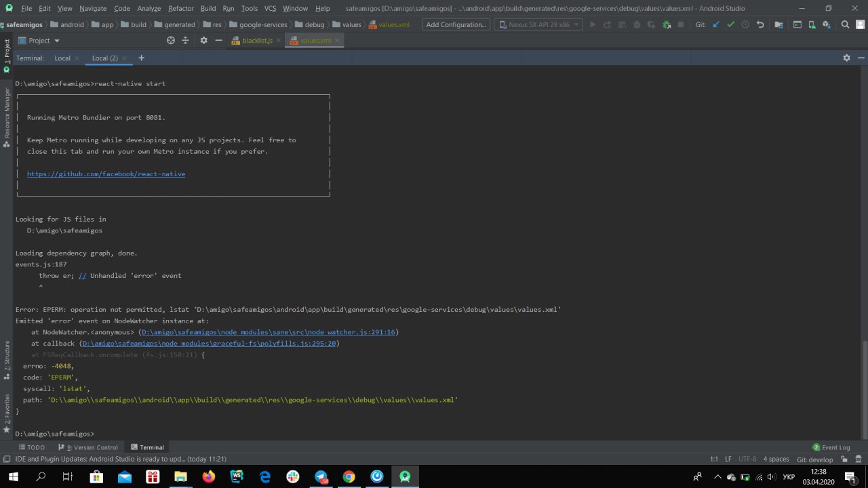Open the Nexus 5X API 29 device dropdown
This screenshot has width=868, height=488.
(x=538, y=24)
